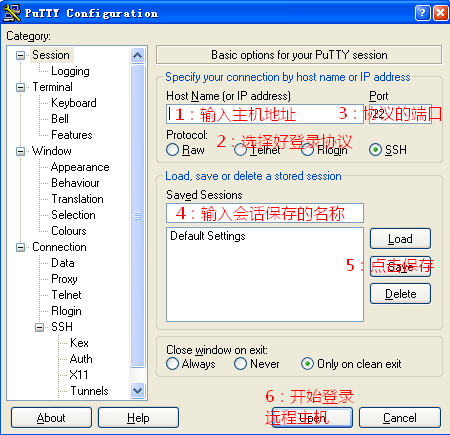The height and width of the screenshot is (435, 450).
Task: Click the category list scroll up arrow
Action: tap(138, 55)
